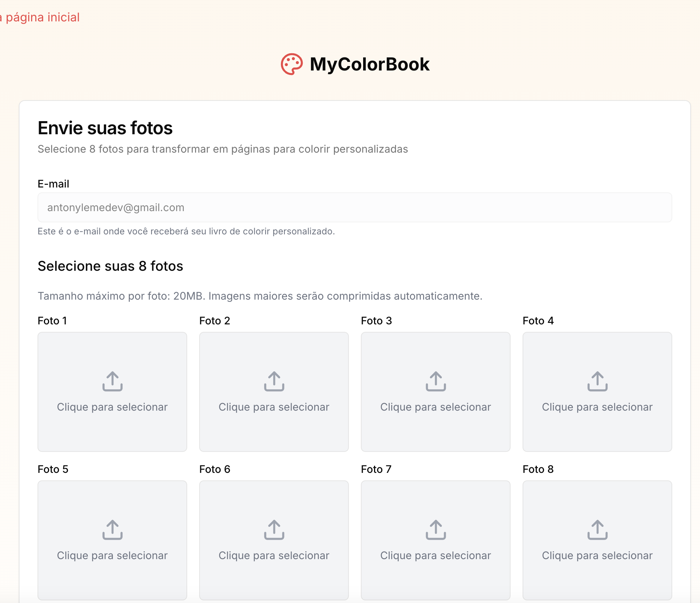Click 'Clique para selecionar' in Foto 1
Screen dimensions: 700x603
pos(112,407)
